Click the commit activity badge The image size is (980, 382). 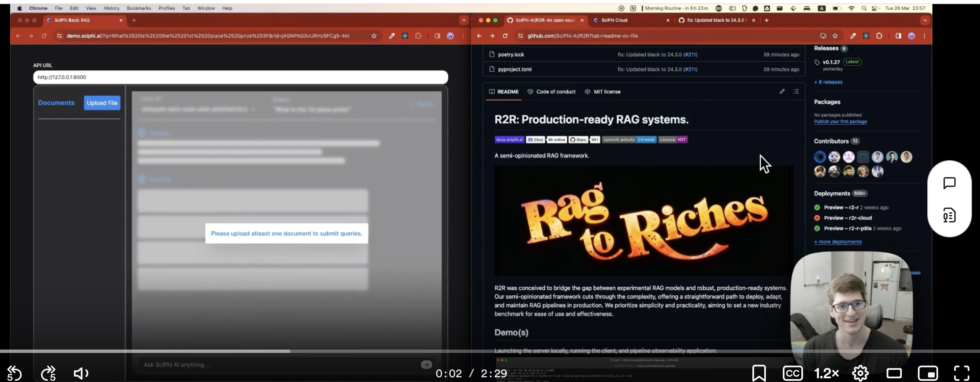629,140
